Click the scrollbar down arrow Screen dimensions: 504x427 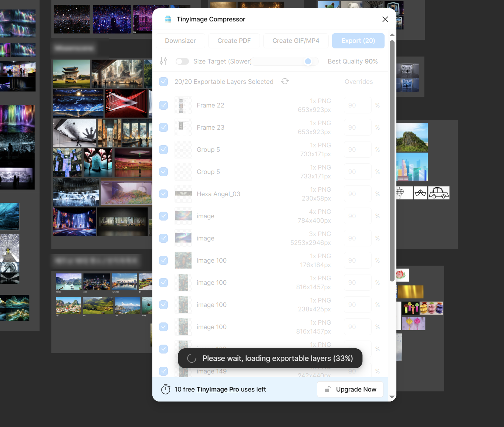coord(392,397)
